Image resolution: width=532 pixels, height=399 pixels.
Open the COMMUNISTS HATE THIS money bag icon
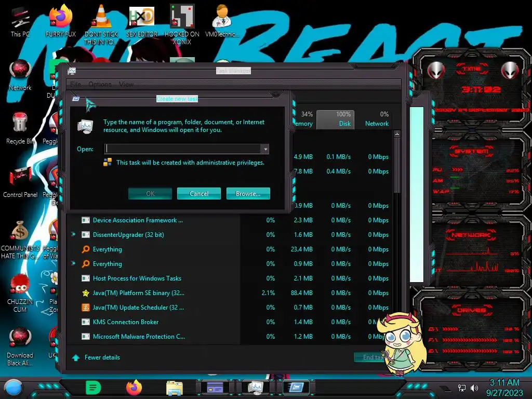[x=20, y=240]
